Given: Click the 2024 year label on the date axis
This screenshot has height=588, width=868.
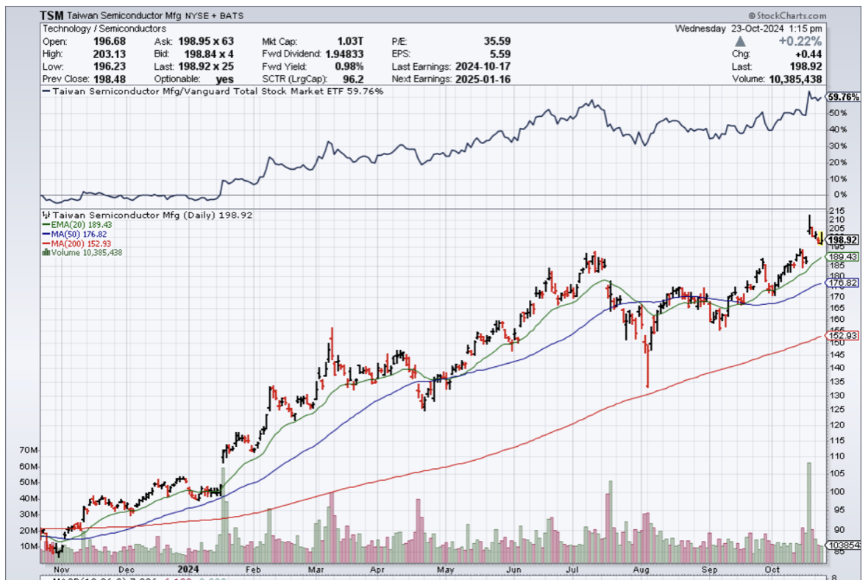Looking at the screenshot, I should click(188, 569).
